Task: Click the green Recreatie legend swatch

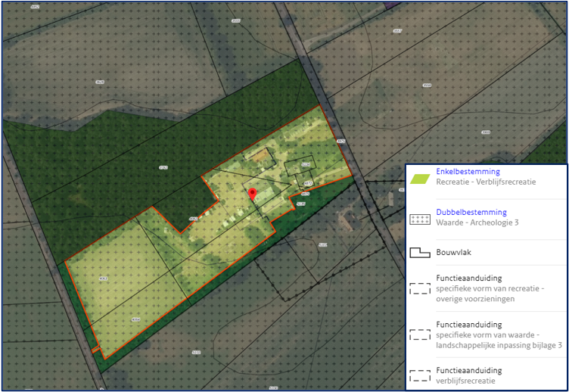Action: point(420,179)
